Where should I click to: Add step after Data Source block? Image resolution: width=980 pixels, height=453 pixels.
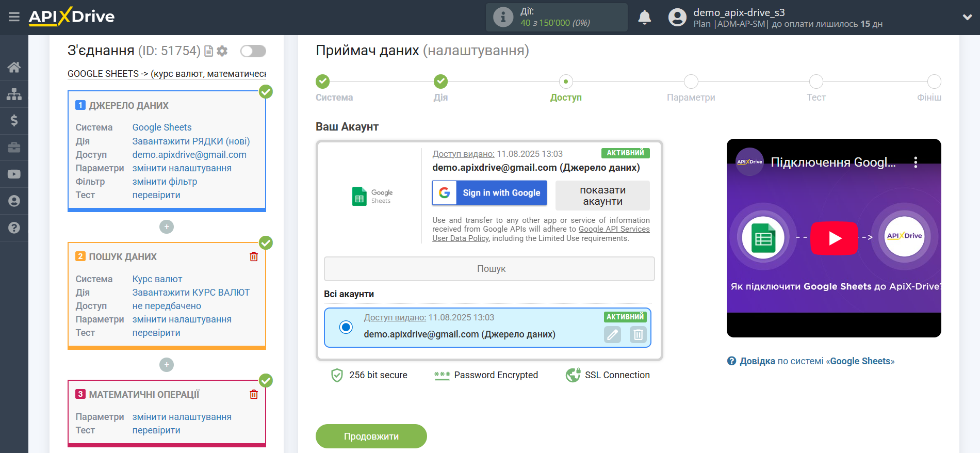[167, 227]
